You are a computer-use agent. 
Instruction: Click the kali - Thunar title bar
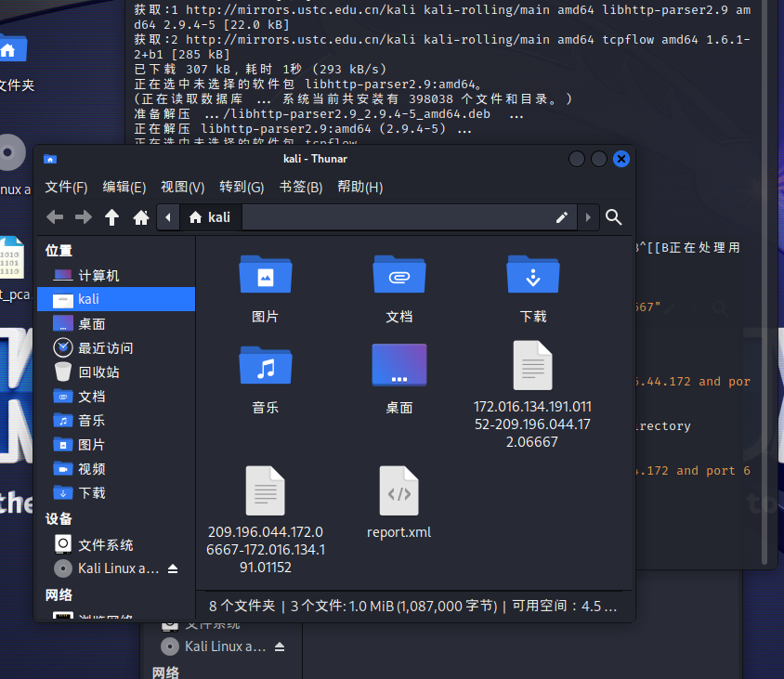[x=315, y=159]
